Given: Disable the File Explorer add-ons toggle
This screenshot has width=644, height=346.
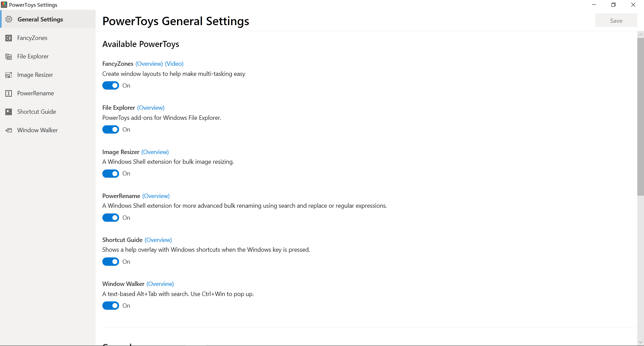Looking at the screenshot, I should point(111,130).
